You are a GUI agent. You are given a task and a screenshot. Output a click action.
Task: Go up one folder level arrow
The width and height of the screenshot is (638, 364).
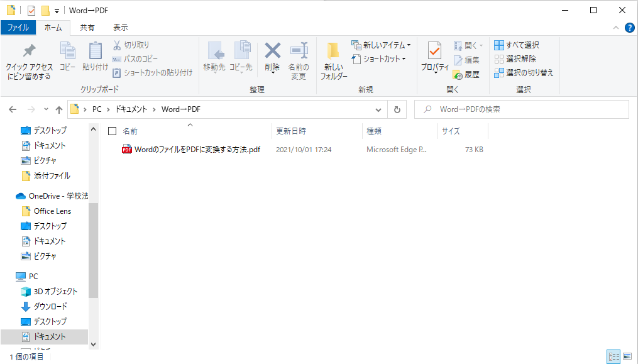pos(59,109)
